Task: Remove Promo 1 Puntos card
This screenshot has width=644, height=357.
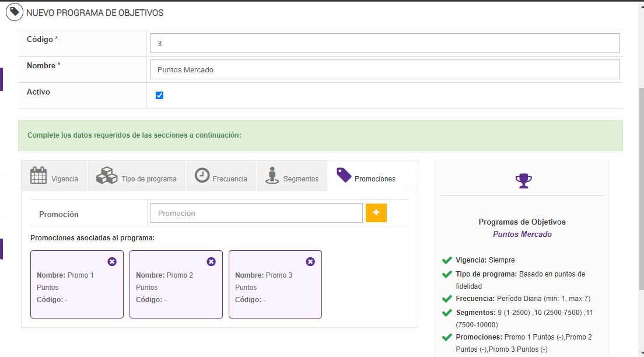Action: [x=112, y=262]
